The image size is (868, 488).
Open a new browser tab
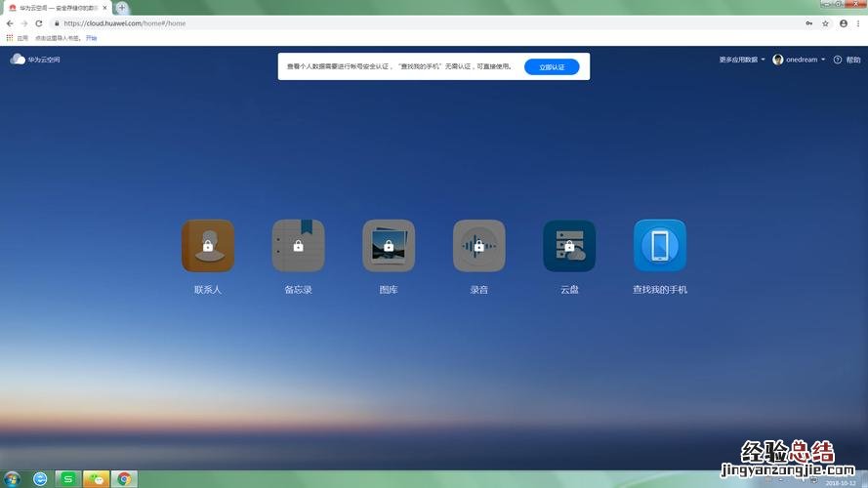coord(122,8)
